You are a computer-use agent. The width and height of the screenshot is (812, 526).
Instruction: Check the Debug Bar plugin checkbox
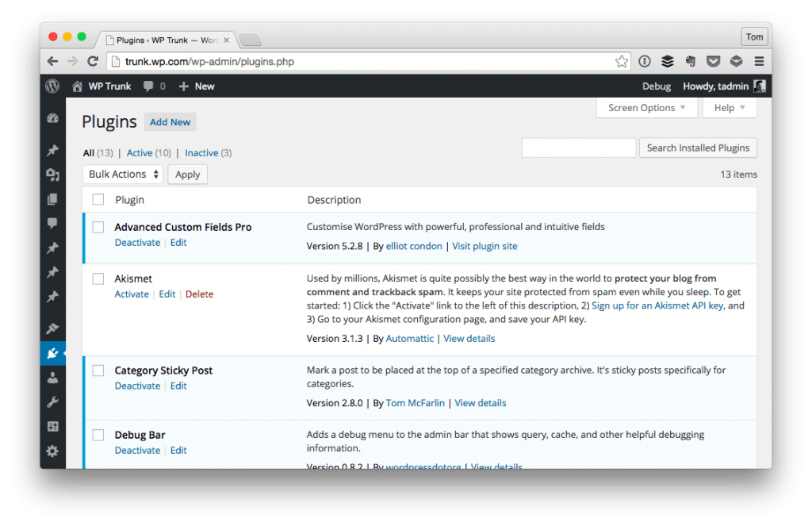(98, 435)
